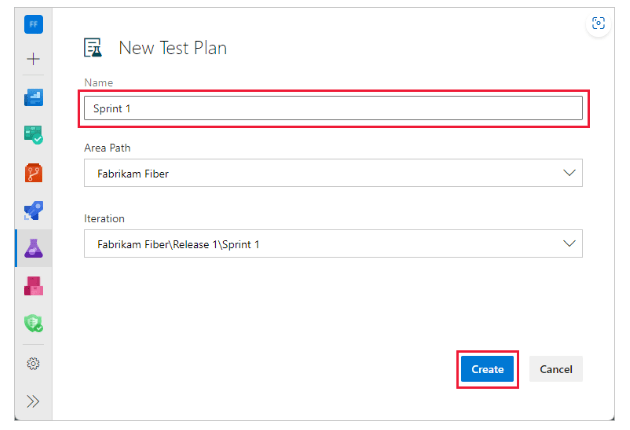
Task: Click the plus icon in sidebar
Action: pos(33,59)
